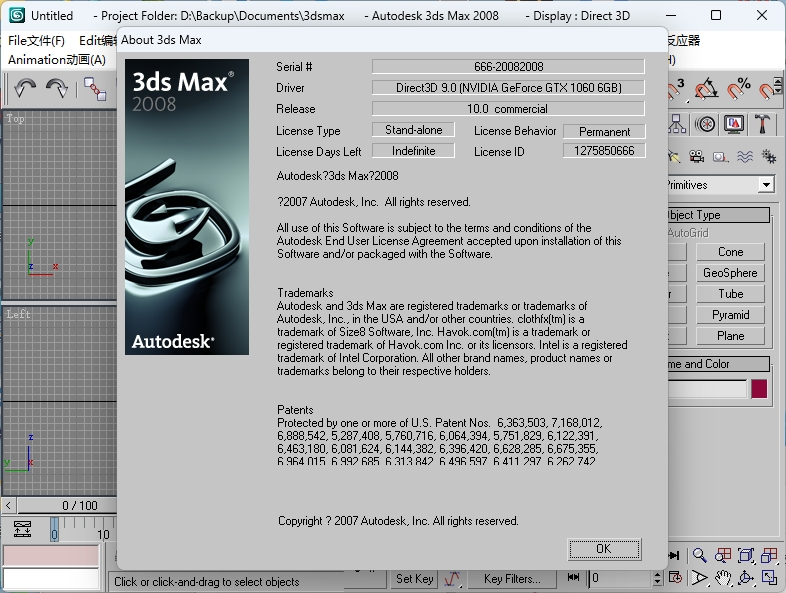Activate the Select and Link tool
The image size is (786, 593).
(x=95, y=89)
